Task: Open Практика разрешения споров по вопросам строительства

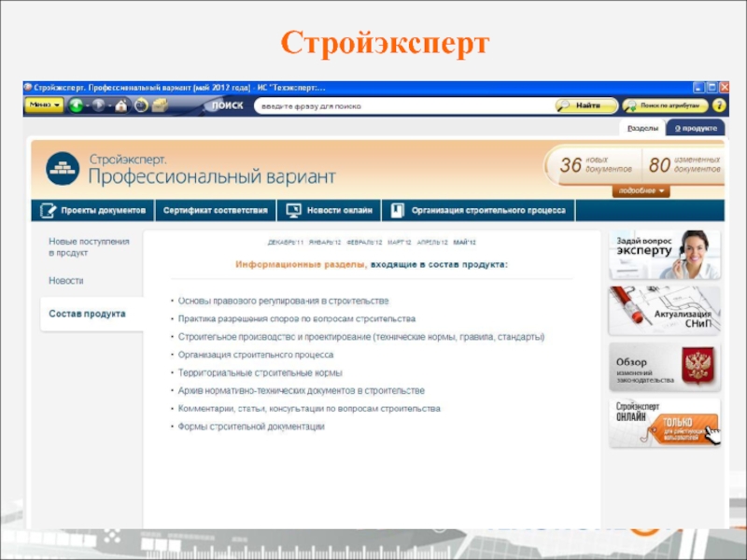Action: 297,318
